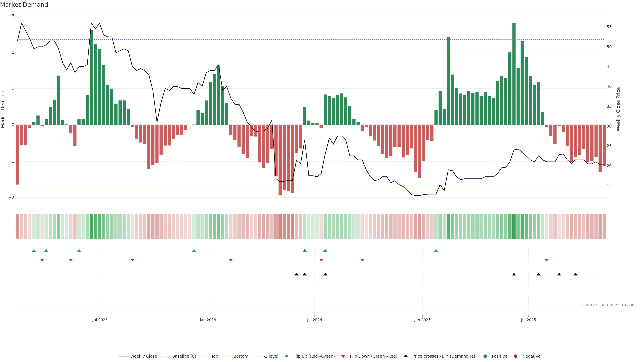
Task: Click the first red Flip Down triangle marker
Action: click(x=42, y=260)
